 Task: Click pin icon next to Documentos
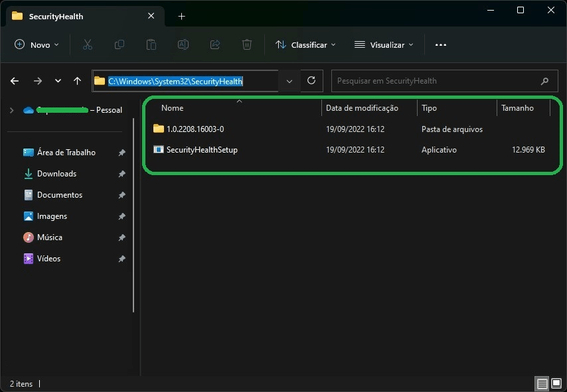pos(122,195)
